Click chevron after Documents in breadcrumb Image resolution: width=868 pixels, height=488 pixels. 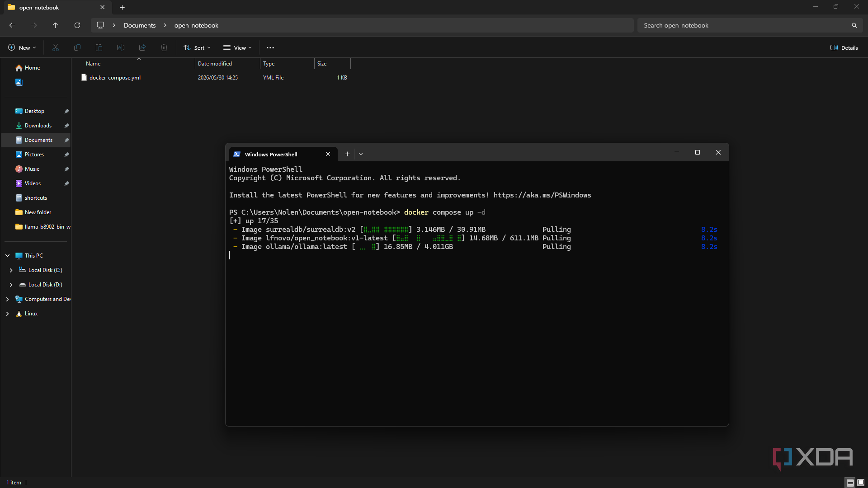tap(165, 25)
